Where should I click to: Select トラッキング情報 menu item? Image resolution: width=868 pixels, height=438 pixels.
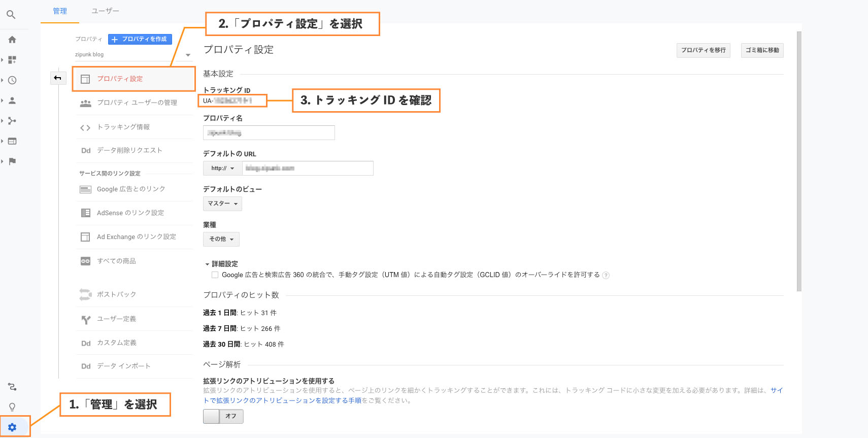(x=134, y=127)
